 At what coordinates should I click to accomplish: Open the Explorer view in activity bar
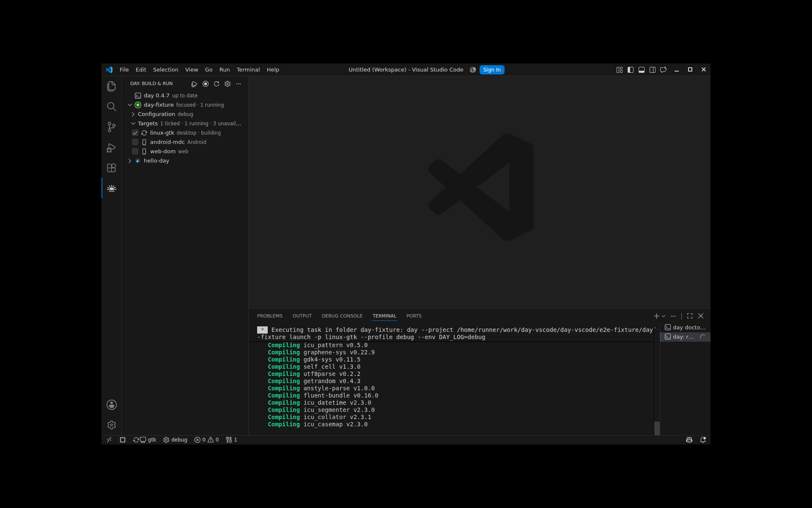click(112, 86)
